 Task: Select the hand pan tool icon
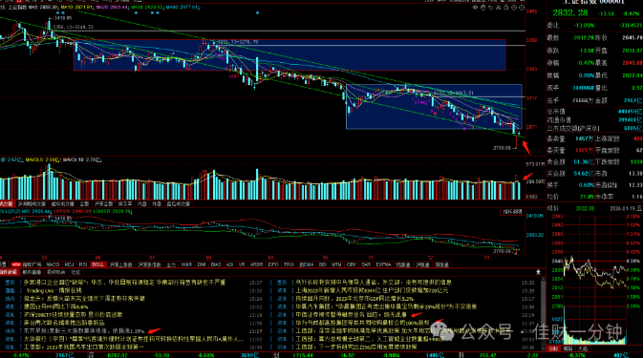(483, 8)
